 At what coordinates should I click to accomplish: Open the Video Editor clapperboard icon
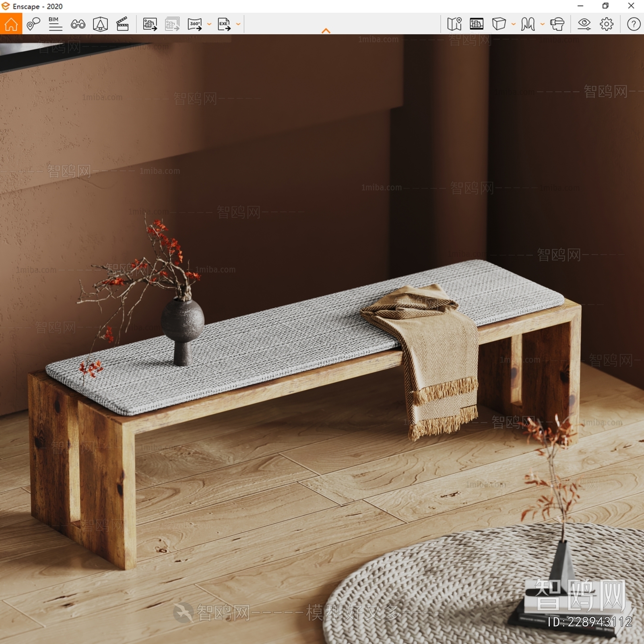122,24
